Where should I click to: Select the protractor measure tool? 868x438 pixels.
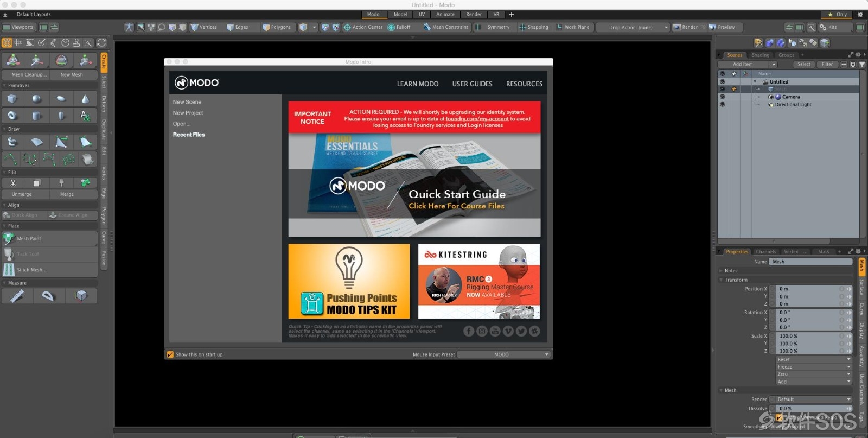49,296
